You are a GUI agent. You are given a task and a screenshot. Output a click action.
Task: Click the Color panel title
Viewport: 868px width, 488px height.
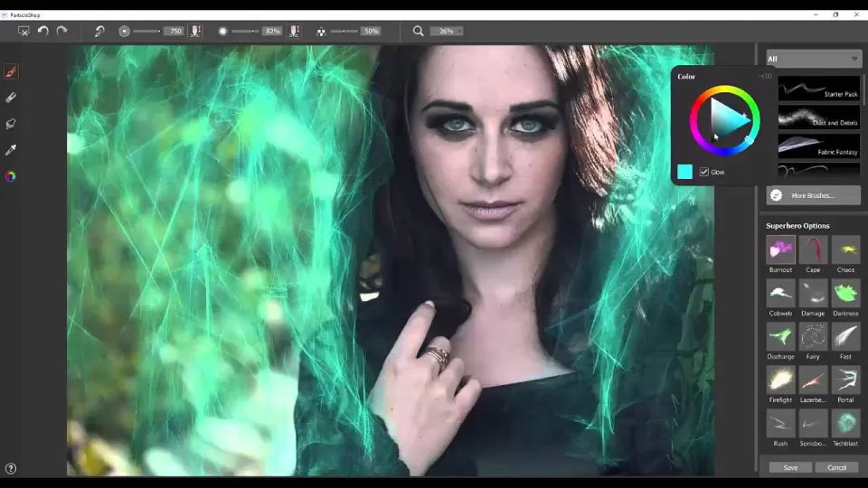(x=686, y=76)
